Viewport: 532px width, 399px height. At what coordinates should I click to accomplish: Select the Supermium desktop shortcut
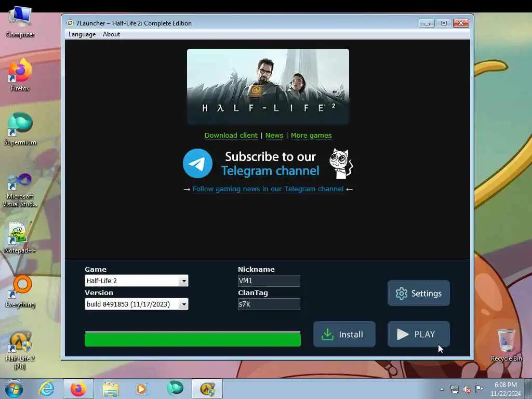(20, 129)
